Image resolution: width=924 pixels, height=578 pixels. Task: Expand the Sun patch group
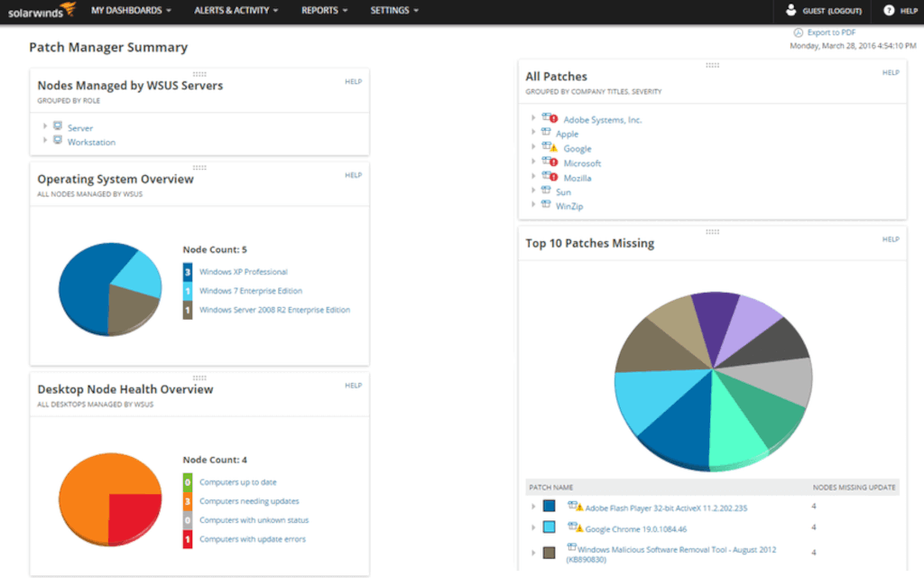pyautogui.click(x=533, y=190)
